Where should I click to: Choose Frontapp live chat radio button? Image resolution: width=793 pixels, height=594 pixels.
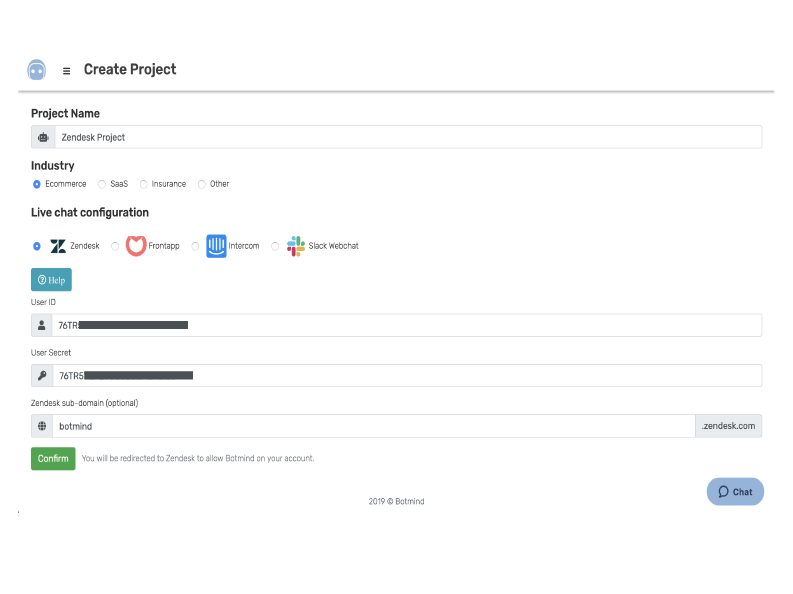(x=115, y=246)
